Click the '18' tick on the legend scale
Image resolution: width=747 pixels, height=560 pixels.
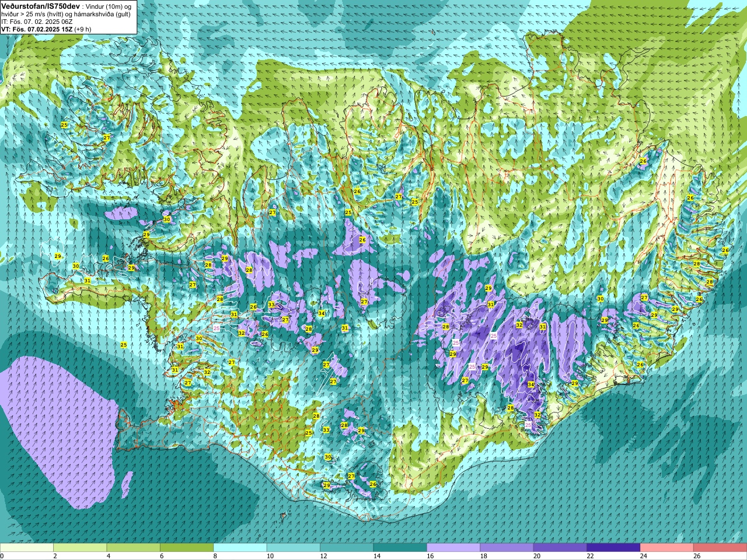pyautogui.click(x=483, y=556)
